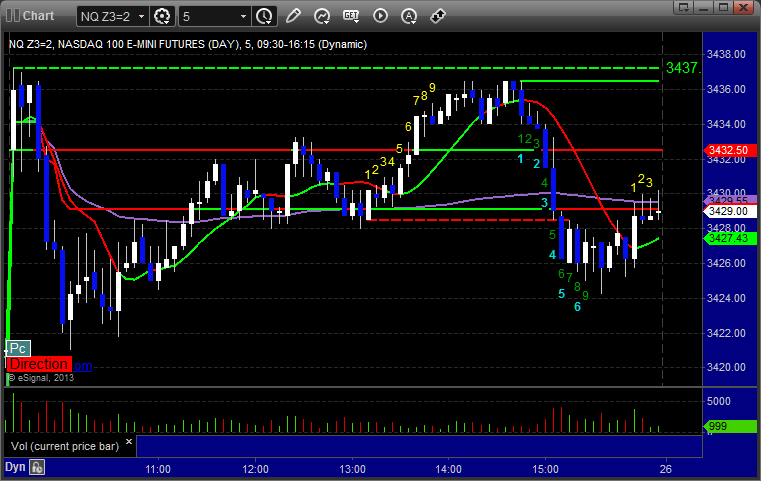This screenshot has width=761, height=481.
Task: Open the symbol settings gear menu
Action: 162,16
